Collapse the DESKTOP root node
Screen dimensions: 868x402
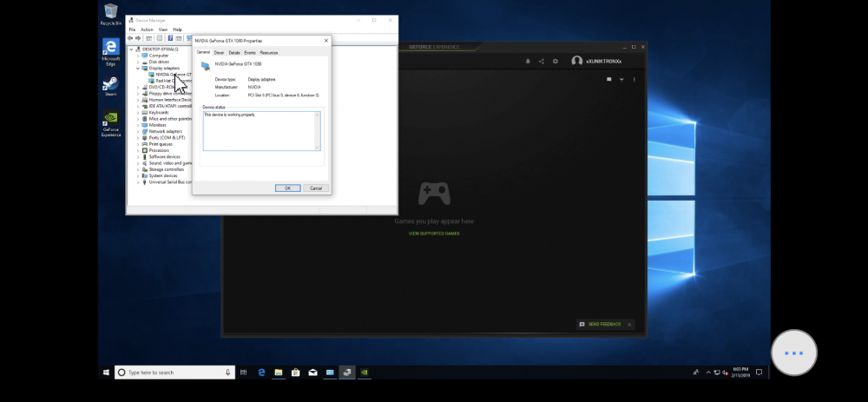[x=131, y=49]
